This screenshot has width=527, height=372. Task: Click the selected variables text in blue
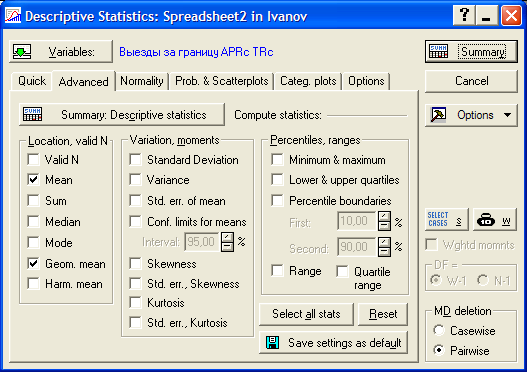coord(196,52)
